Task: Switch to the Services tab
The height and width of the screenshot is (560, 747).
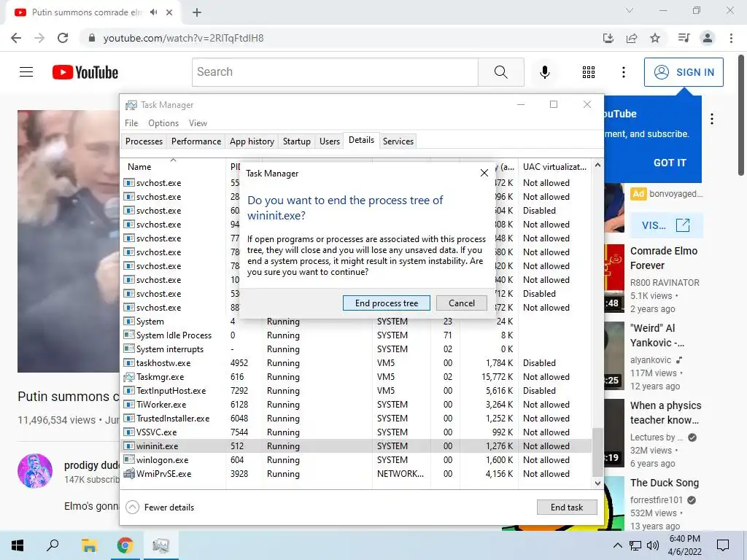Action: (x=398, y=141)
